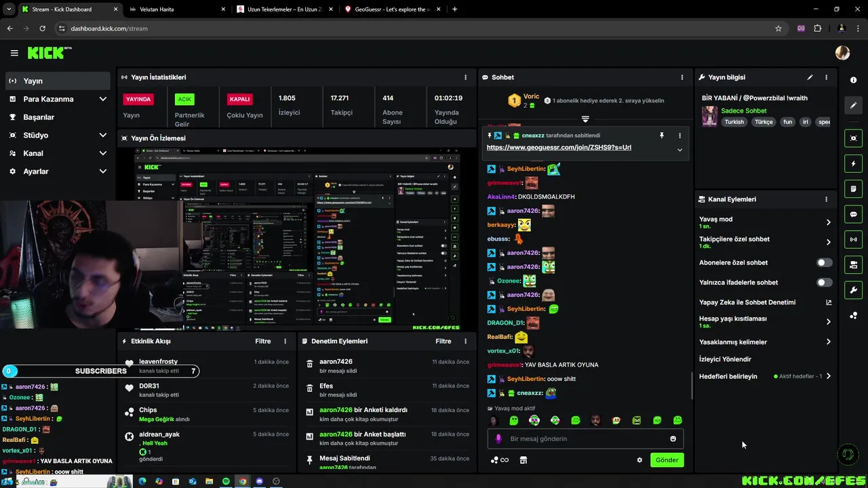
Task: Switch to the GeoGuessr browser tab
Action: coord(392,9)
